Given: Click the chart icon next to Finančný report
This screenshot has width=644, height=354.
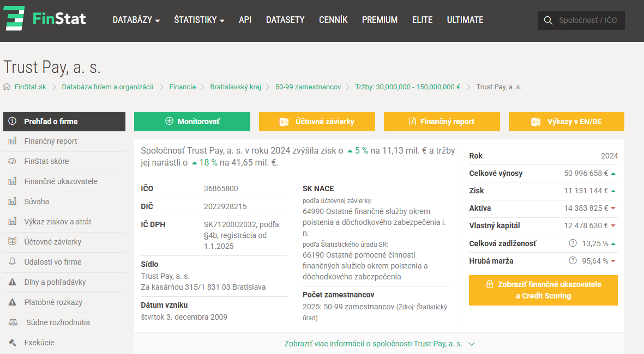Looking at the screenshot, I should 13,141.
